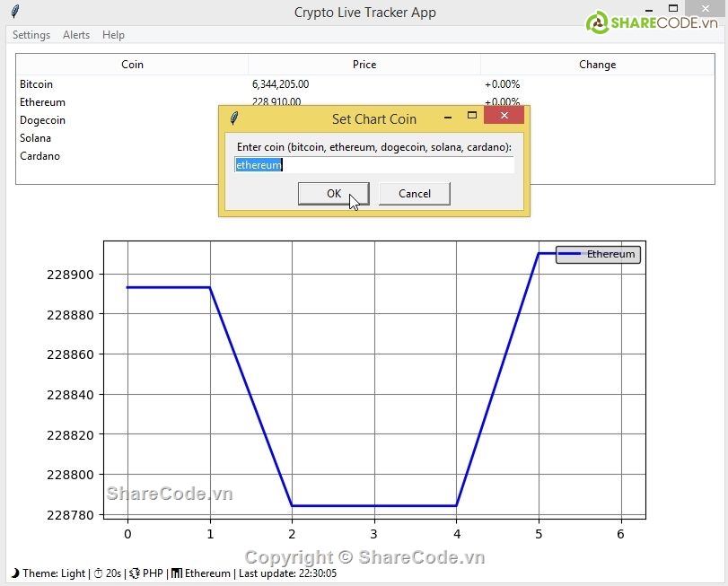Viewport: 728px width, 586px height.
Task: Click the chart icon beside Ethereum in status bar
Action: pyautogui.click(x=177, y=573)
